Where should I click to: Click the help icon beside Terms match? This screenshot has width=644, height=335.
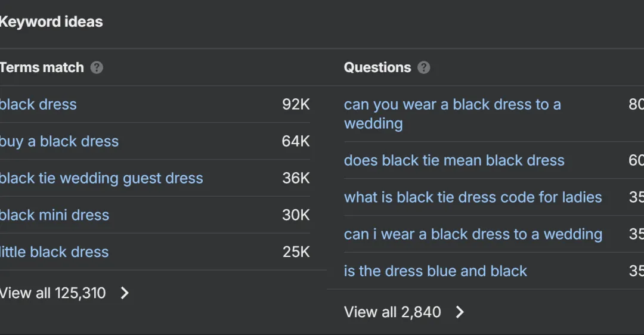point(97,67)
